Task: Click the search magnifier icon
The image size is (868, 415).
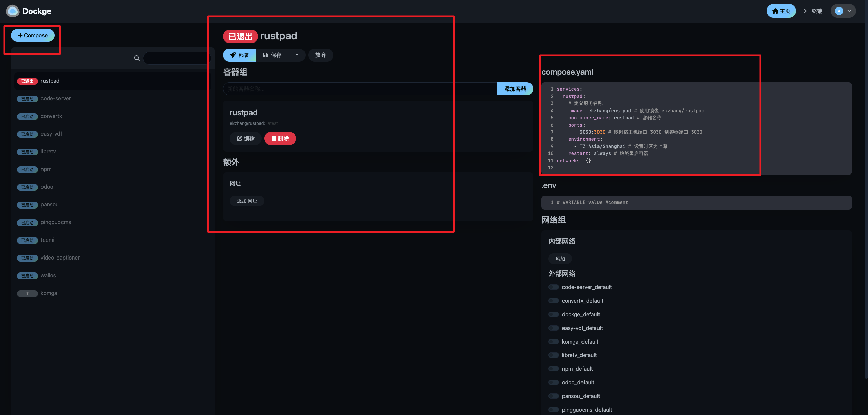Action: (x=137, y=58)
